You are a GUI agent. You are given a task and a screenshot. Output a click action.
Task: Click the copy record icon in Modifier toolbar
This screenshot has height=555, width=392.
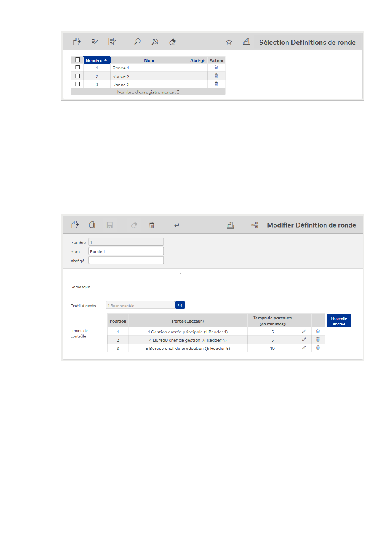92,225
